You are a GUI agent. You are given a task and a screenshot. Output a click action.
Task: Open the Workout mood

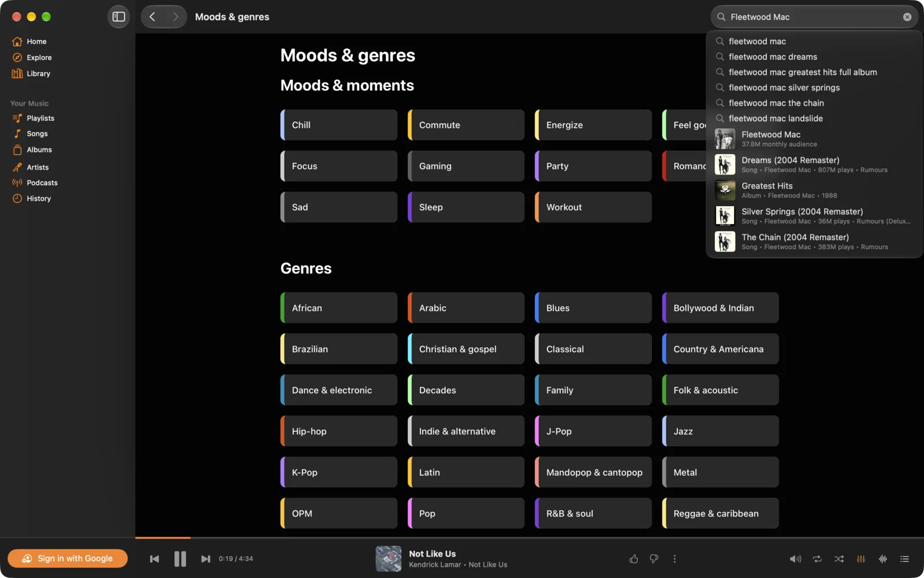coord(593,207)
